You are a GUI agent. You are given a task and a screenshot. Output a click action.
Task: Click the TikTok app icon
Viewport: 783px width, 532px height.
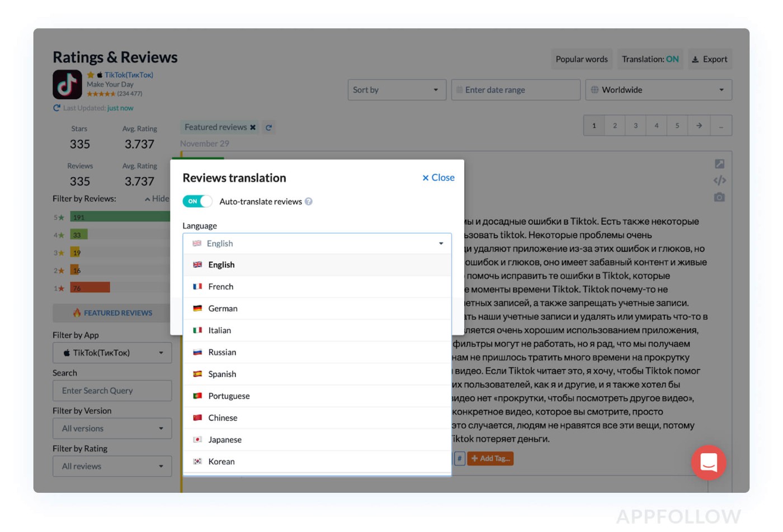click(67, 84)
